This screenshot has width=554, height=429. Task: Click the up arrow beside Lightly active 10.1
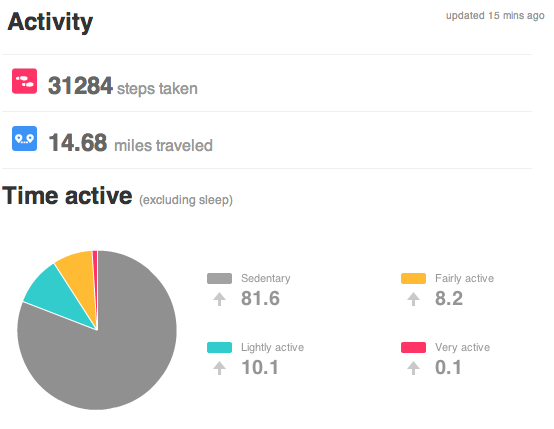tap(219, 368)
